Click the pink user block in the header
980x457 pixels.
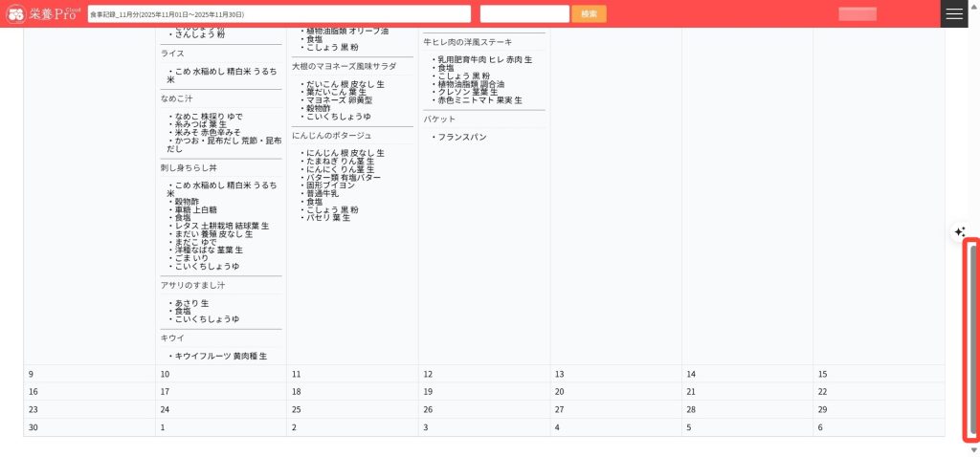click(857, 14)
